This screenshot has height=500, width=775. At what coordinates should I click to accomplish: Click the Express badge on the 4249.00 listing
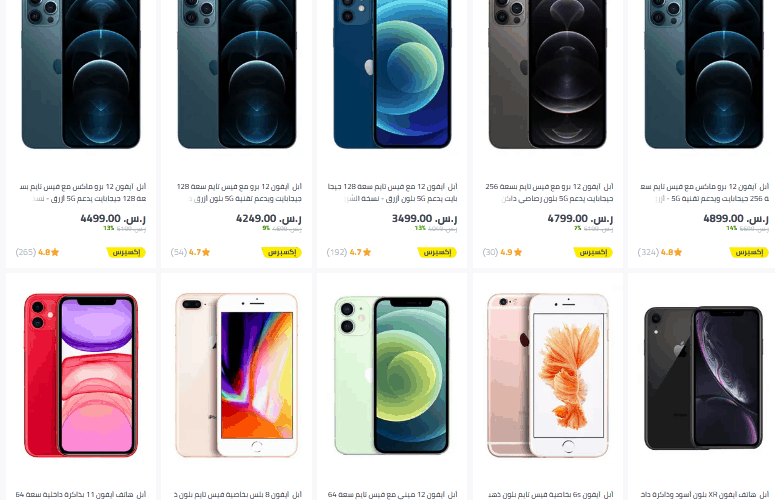coord(282,252)
